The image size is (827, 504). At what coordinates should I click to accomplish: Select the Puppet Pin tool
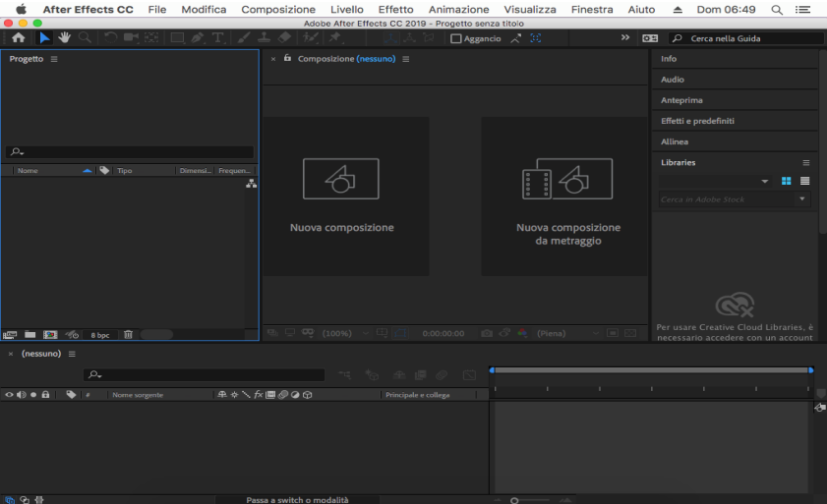coord(334,38)
